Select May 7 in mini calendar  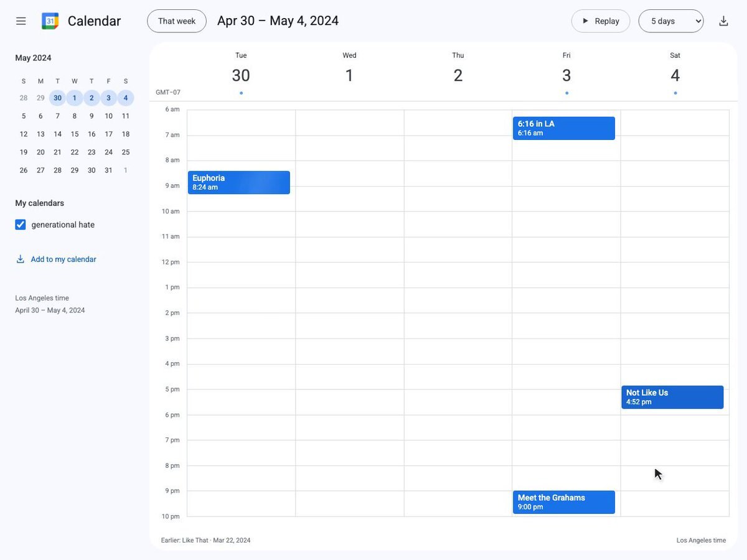[57, 116]
